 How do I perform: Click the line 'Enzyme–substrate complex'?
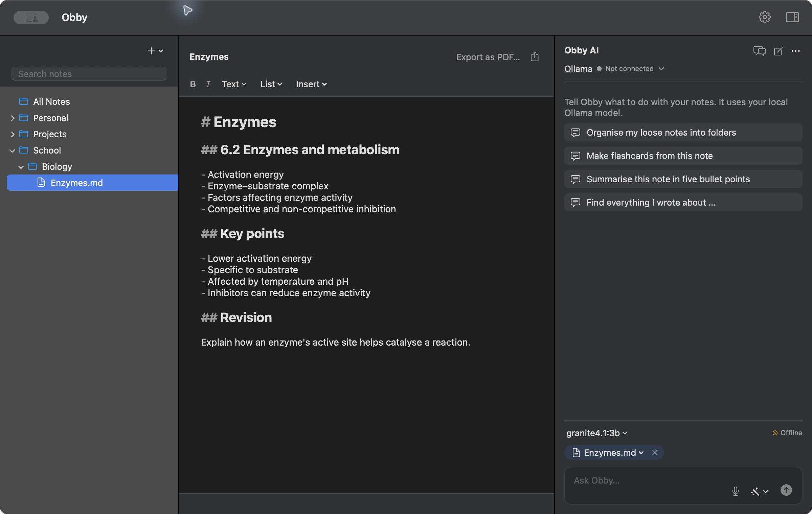(268, 186)
